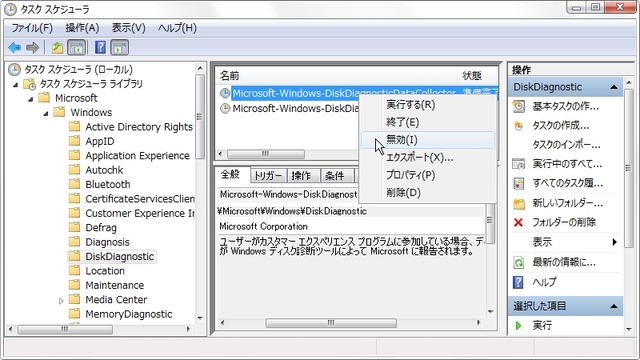Click フォルダーの削除 action link
Viewport: 640px width, 360px height.
pos(564,222)
